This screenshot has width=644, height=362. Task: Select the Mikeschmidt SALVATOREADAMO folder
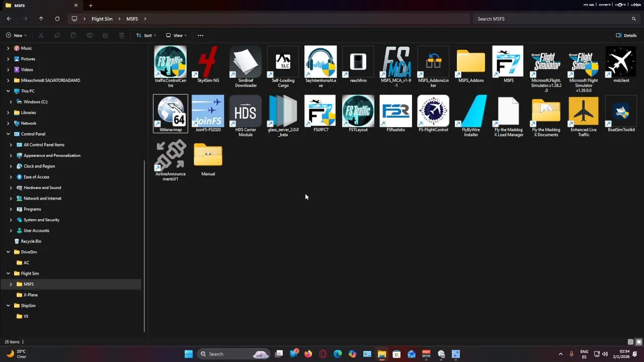click(x=50, y=80)
